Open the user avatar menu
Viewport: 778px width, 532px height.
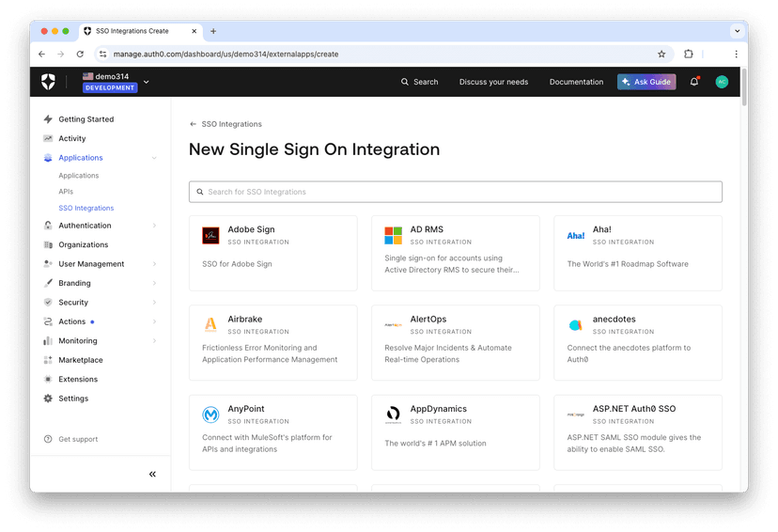(722, 82)
